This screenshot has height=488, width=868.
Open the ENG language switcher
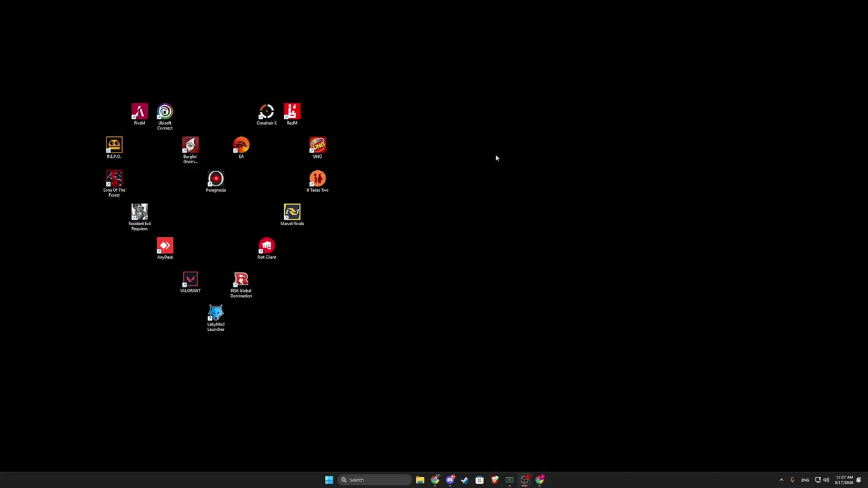805,480
